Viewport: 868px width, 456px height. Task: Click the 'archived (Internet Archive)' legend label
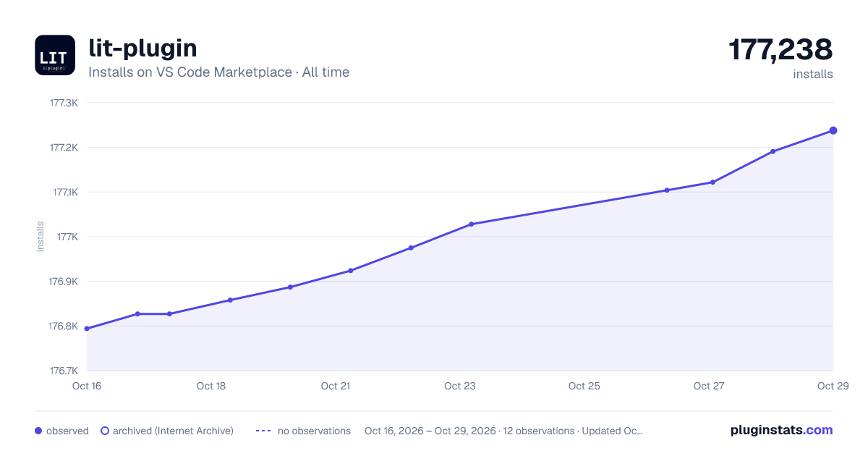[173, 431]
